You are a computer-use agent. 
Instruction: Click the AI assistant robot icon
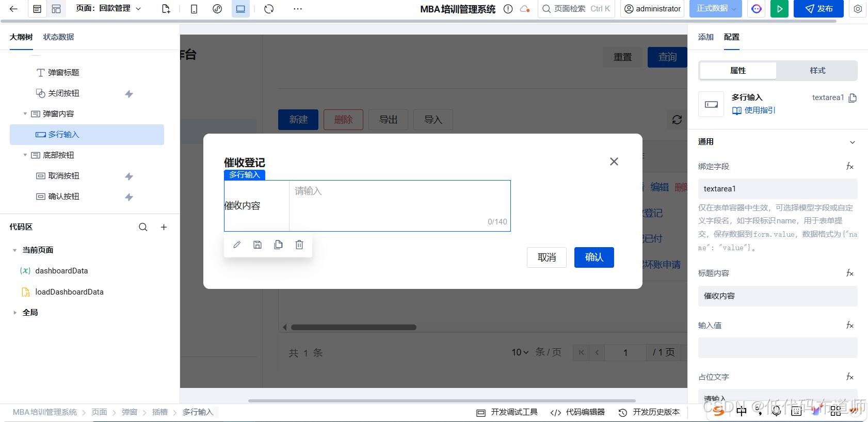click(x=757, y=9)
